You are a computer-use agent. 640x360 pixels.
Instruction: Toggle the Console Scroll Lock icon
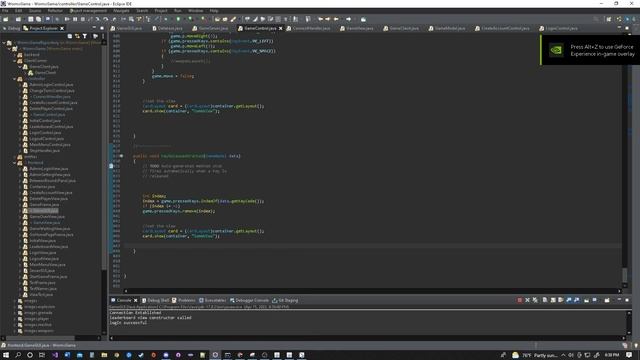(553, 300)
